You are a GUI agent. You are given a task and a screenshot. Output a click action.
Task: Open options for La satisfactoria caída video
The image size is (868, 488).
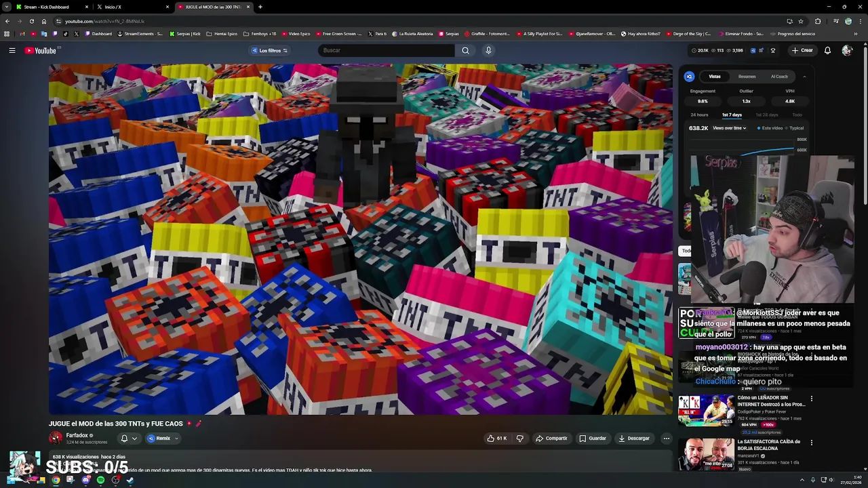pyautogui.click(x=811, y=443)
